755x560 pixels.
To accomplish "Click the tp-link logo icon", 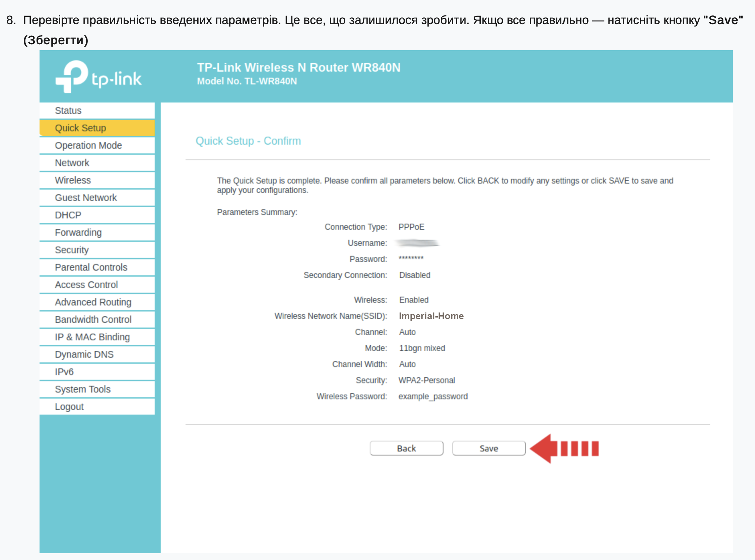I will [72, 76].
